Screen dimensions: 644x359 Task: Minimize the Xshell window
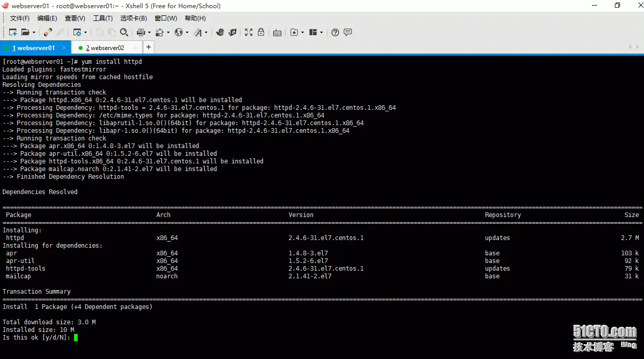[x=594, y=6]
